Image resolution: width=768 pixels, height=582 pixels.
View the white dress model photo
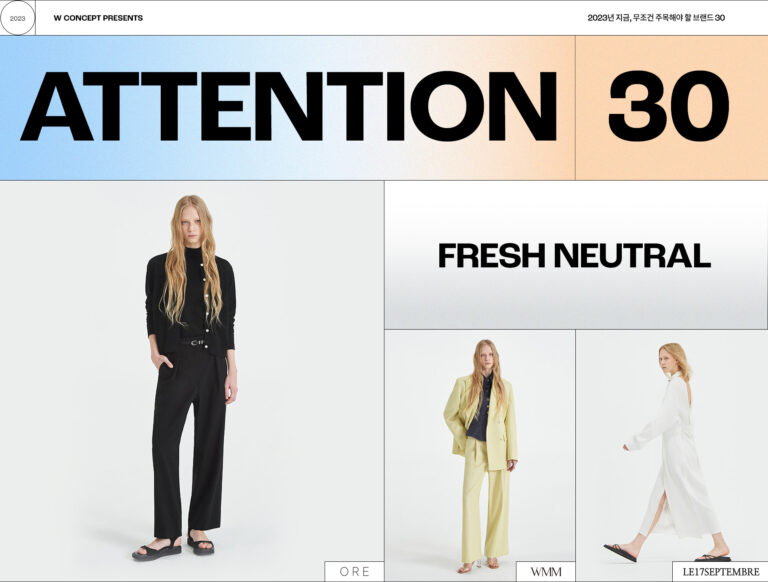(x=672, y=456)
